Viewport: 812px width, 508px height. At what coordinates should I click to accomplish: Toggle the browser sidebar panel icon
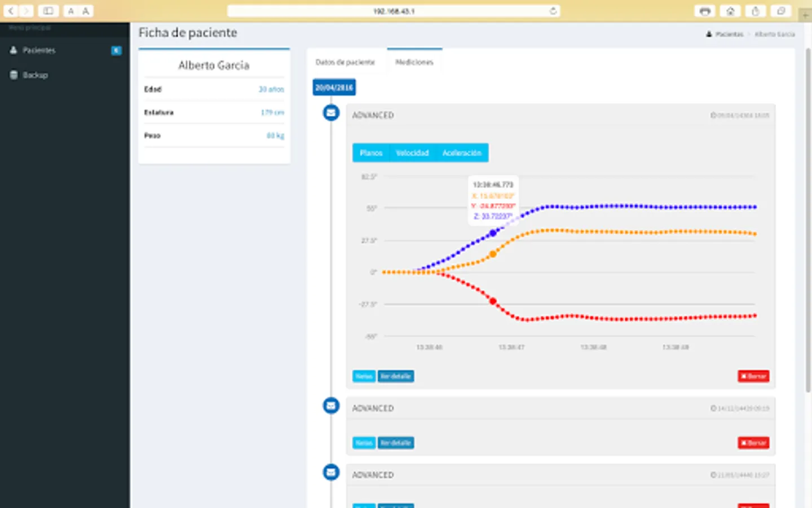48,11
